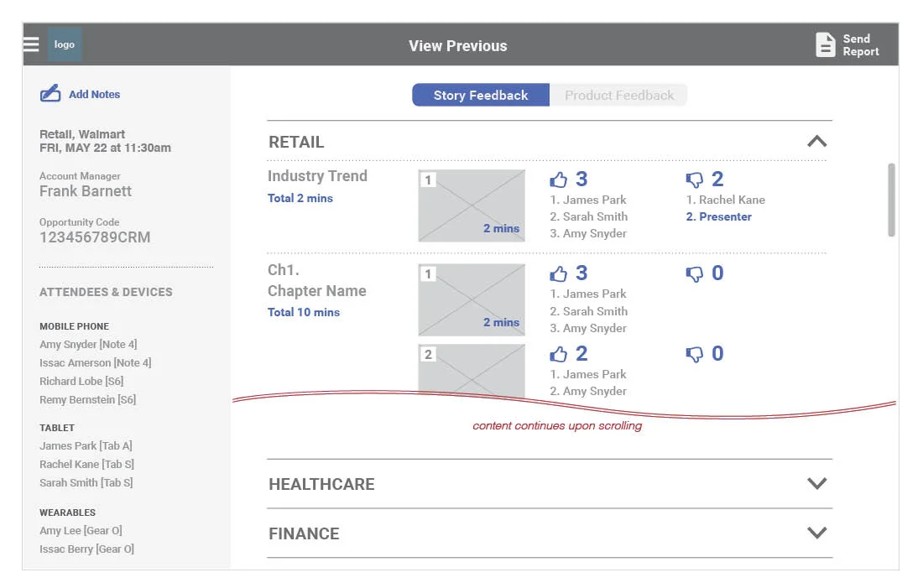Viewport: 923px width, 588px height.
Task: Click Presenter in thumbs-down list
Action: tap(725, 216)
